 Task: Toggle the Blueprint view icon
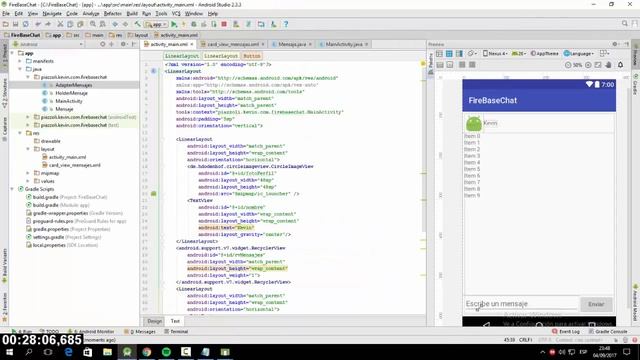click(449, 54)
